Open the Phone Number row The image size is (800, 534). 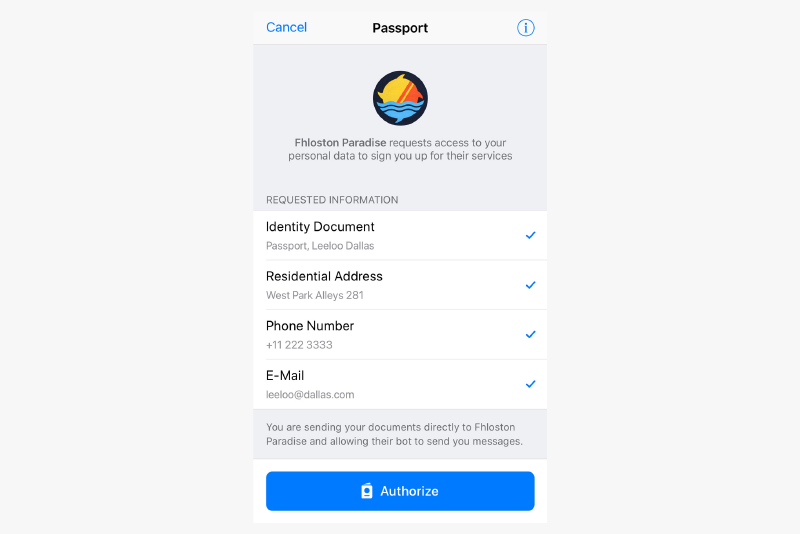[400, 334]
